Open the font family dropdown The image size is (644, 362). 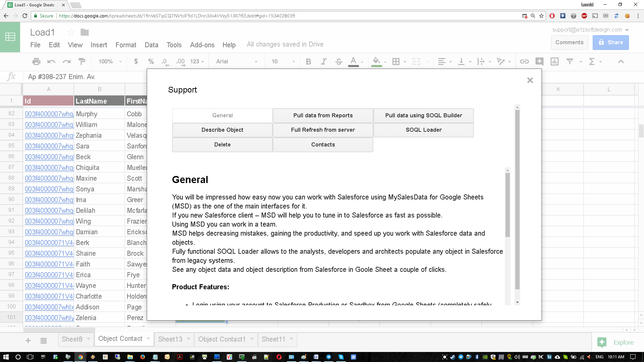point(236,61)
